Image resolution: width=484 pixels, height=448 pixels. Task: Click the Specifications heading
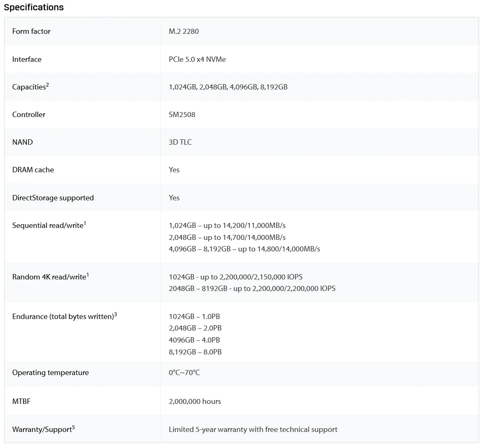pyautogui.click(x=34, y=7)
